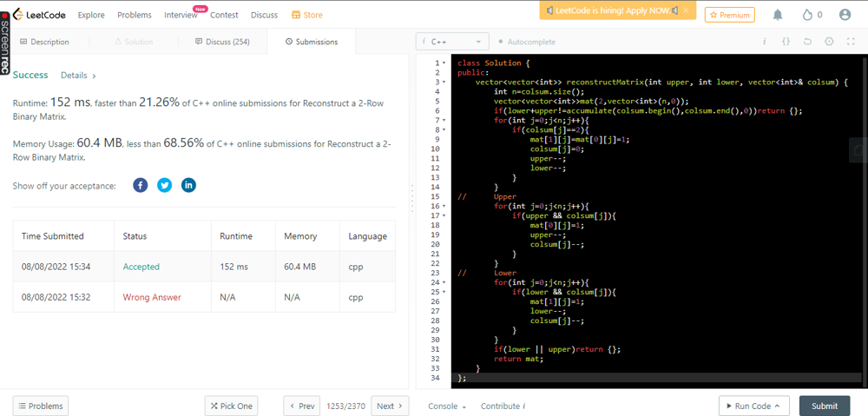
Task: Open editor settings gear icon
Action: [829, 42]
